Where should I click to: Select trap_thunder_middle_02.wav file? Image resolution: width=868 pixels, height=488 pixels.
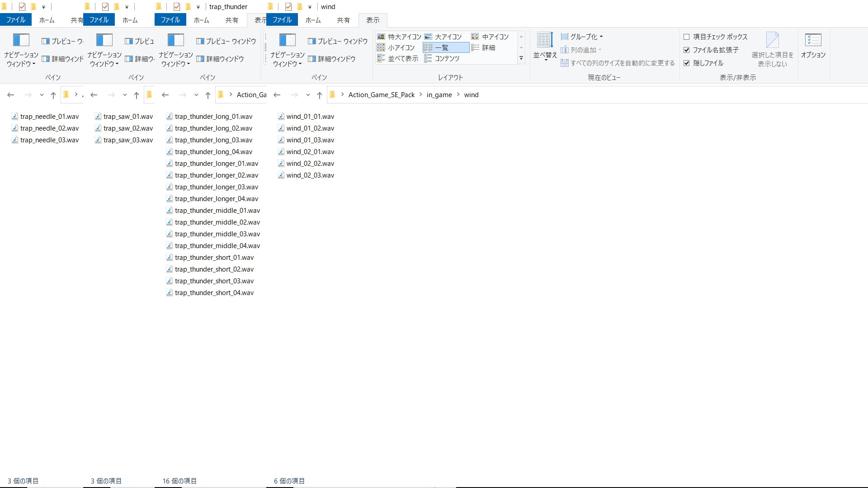(x=213, y=222)
